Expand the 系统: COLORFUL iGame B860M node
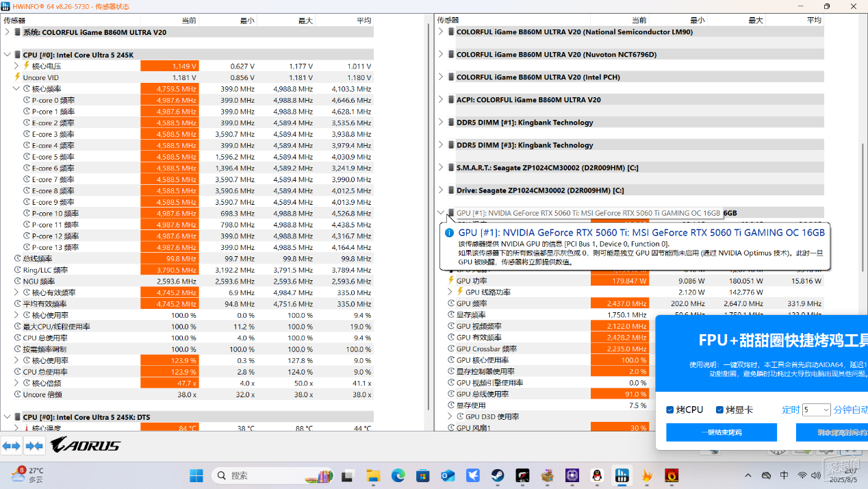Screen dimensions: 868x489 [x=8, y=32]
